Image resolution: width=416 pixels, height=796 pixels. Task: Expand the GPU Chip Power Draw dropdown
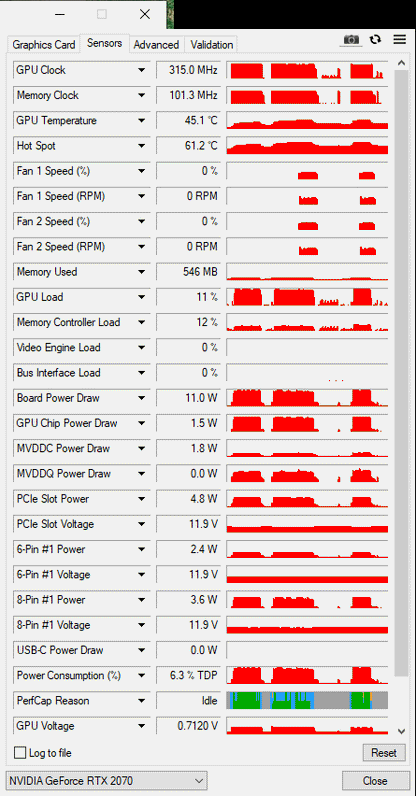141,423
